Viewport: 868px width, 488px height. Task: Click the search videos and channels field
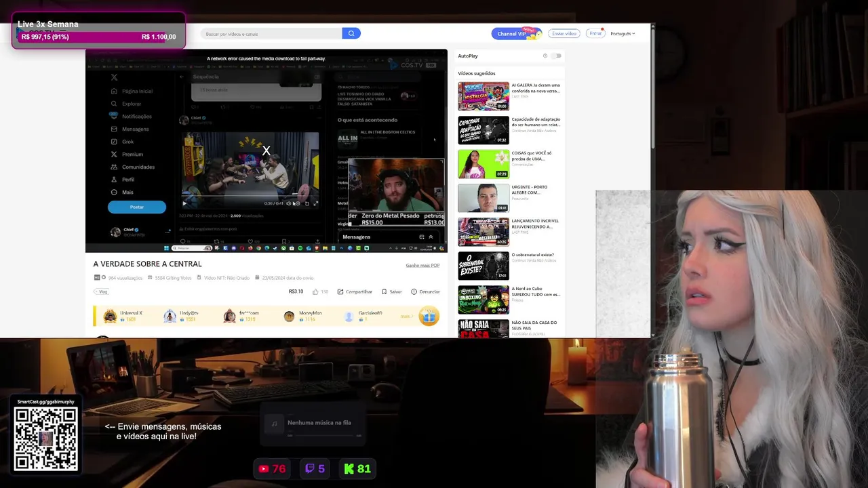(x=271, y=33)
